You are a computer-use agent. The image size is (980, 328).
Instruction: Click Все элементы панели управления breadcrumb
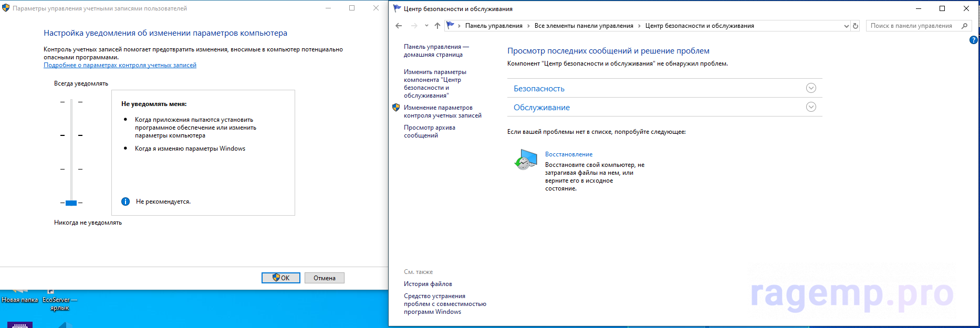tap(584, 26)
